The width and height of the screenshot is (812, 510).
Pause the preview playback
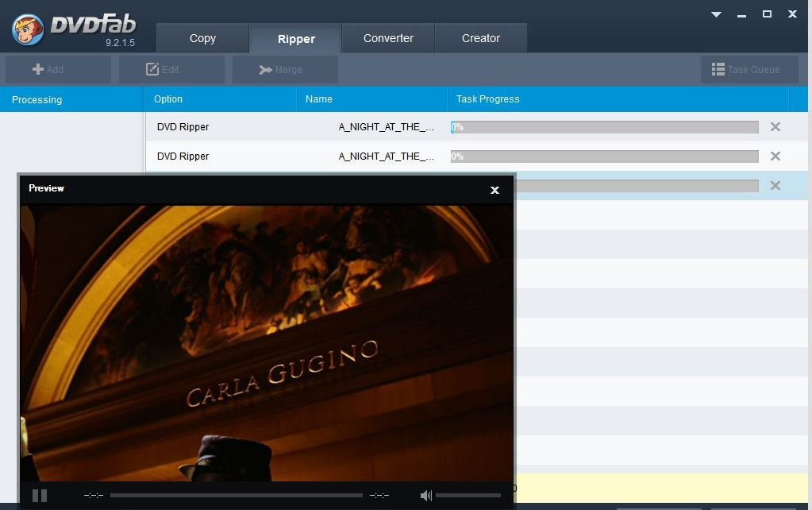coord(40,496)
